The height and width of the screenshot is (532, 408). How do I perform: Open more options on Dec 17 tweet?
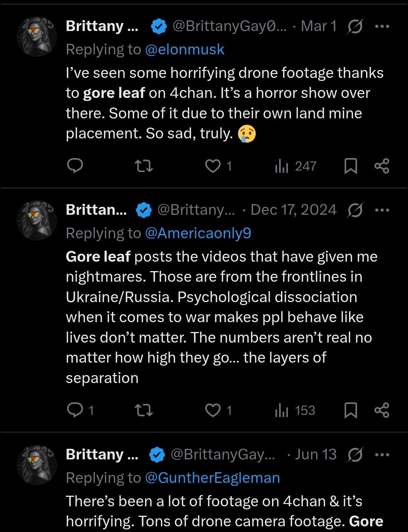coord(382,210)
